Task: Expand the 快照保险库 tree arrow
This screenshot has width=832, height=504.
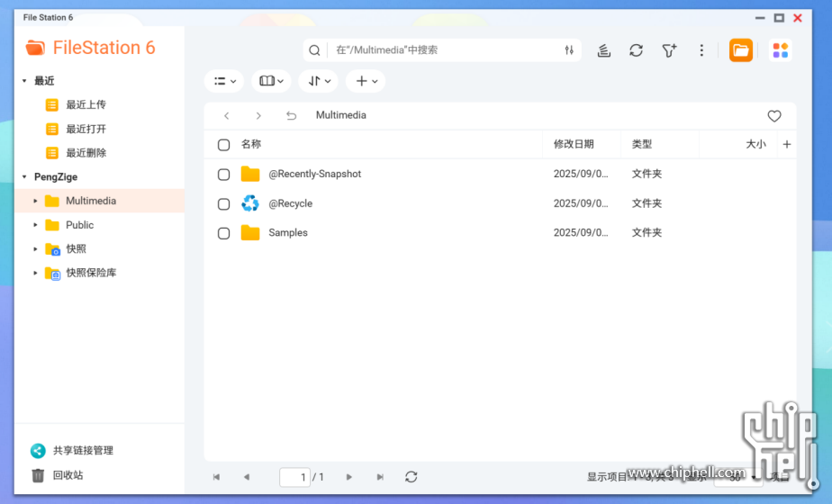Action: coord(35,273)
